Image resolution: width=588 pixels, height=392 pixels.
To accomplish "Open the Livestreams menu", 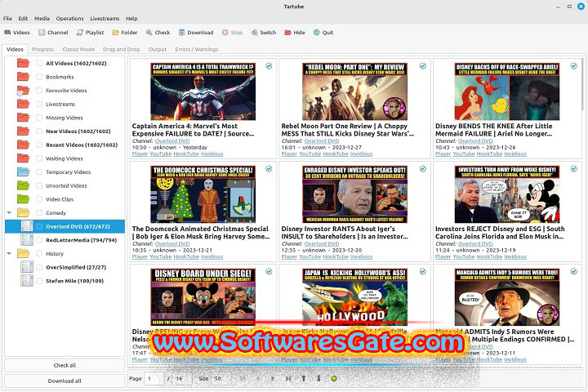I will click(105, 19).
